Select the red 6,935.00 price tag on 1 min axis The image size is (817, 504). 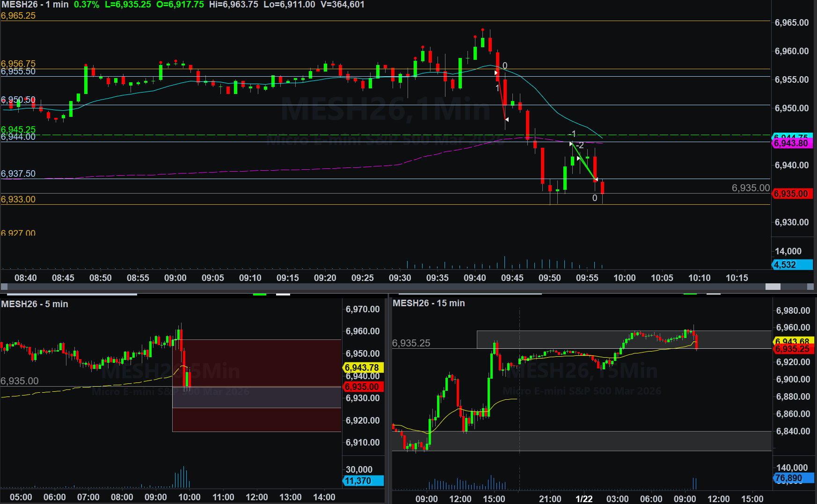(792, 194)
